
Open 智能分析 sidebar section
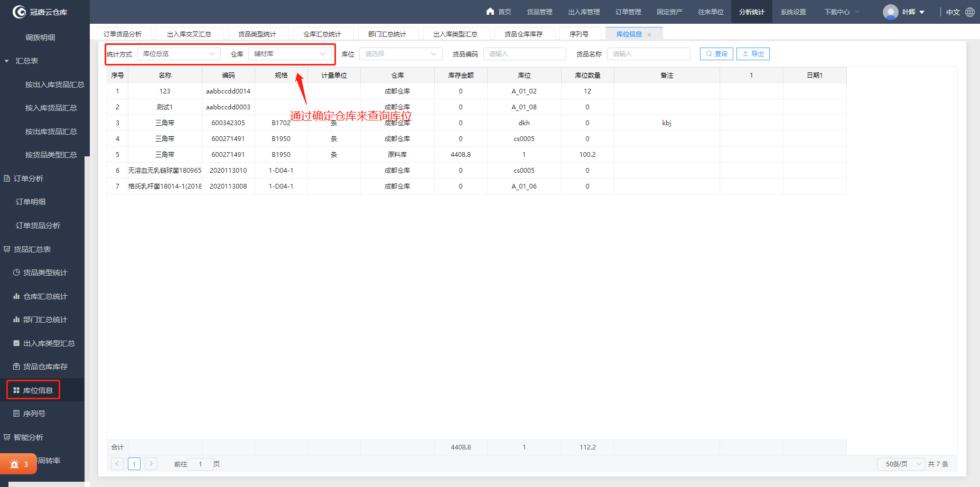coord(24,437)
